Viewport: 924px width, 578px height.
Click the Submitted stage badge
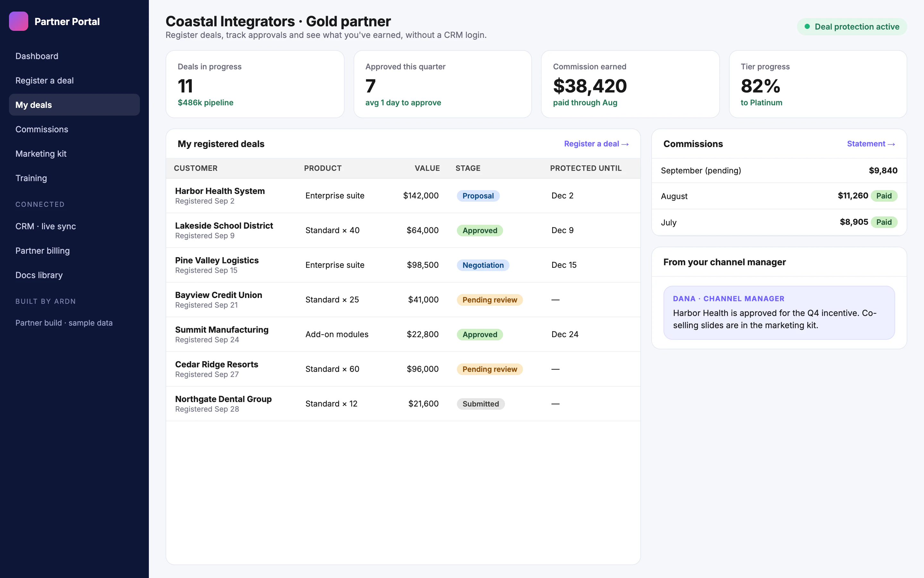point(481,404)
